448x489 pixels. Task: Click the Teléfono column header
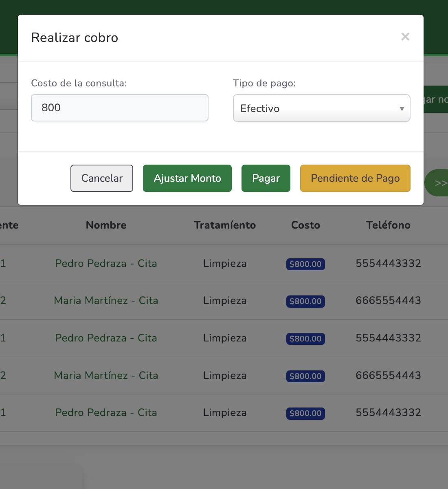pos(388,225)
